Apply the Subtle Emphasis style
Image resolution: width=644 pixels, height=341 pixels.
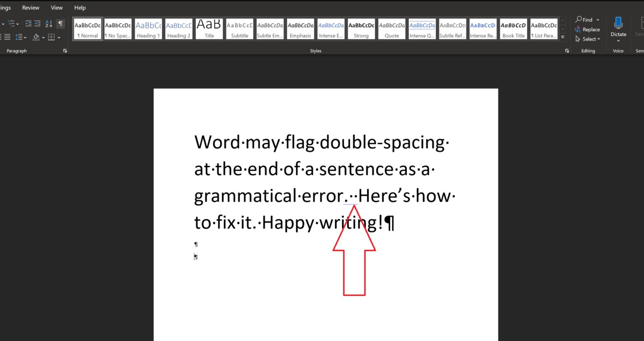(x=270, y=29)
